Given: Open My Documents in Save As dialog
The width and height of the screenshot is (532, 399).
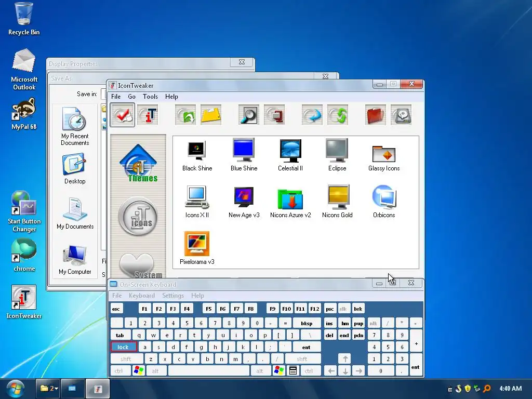Looking at the screenshot, I should (75, 214).
